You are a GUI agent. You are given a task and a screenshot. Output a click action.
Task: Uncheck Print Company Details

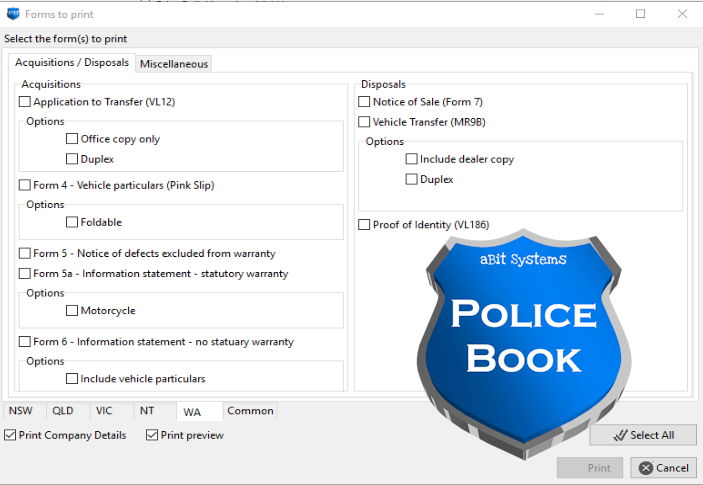click(x=10, y=435)
